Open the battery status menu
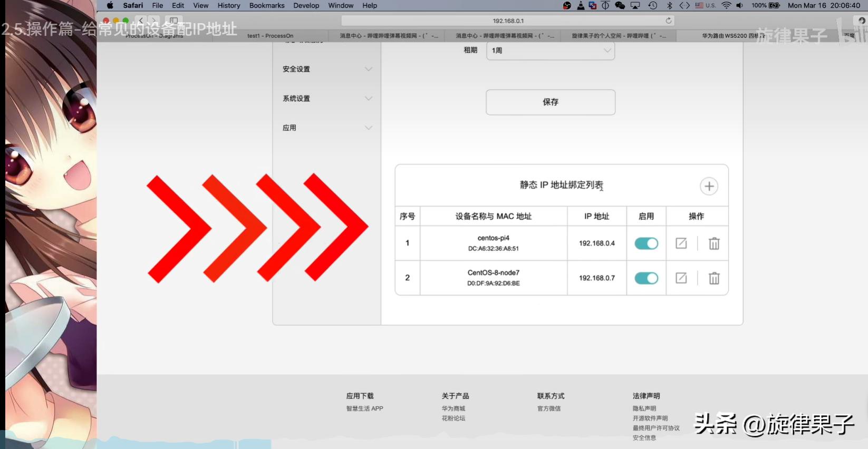Image resolution: width=868 pixels, height=449 pixels. (766, 5)
